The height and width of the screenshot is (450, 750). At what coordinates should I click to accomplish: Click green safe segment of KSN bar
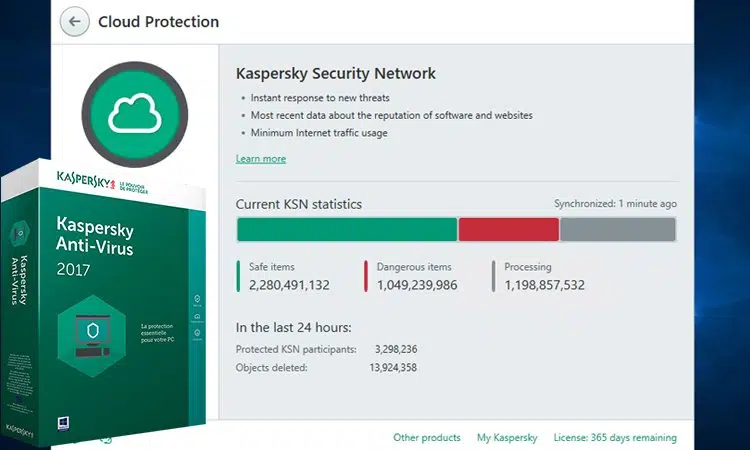[347, 230]
